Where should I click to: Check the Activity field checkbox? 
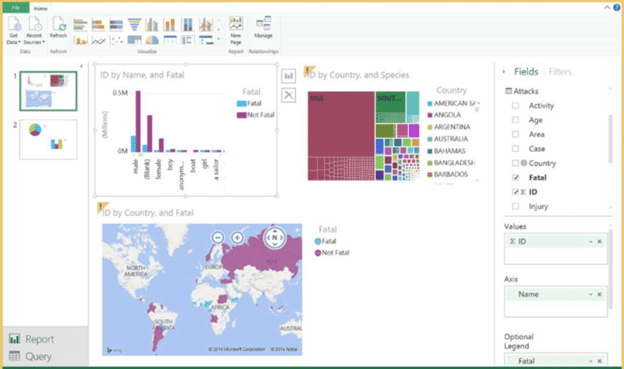[515, 105]
